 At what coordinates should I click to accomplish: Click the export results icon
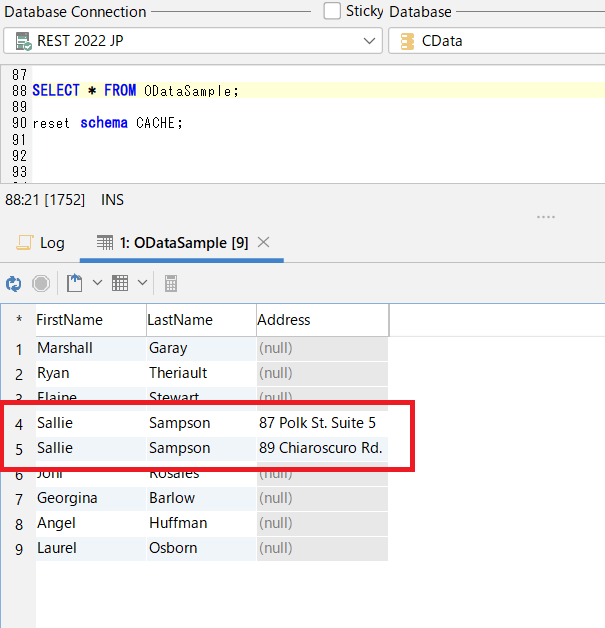[75, 283]
